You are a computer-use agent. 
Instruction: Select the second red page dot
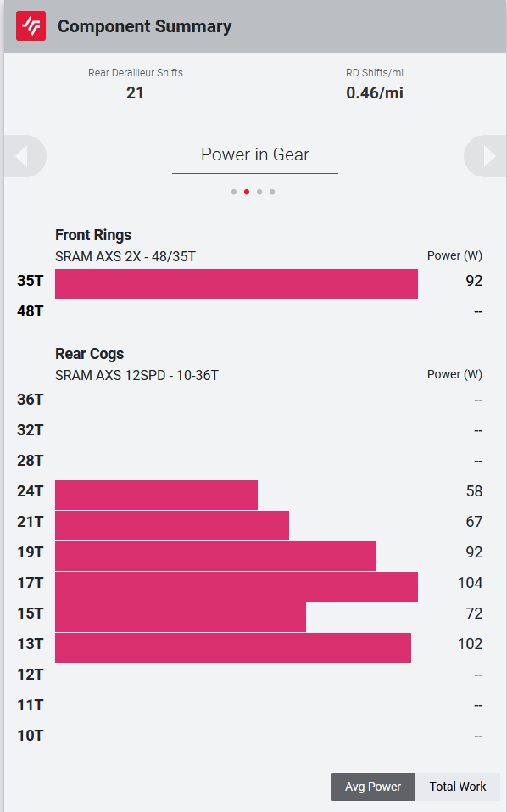pyautogui.click(x=247, y=192)
